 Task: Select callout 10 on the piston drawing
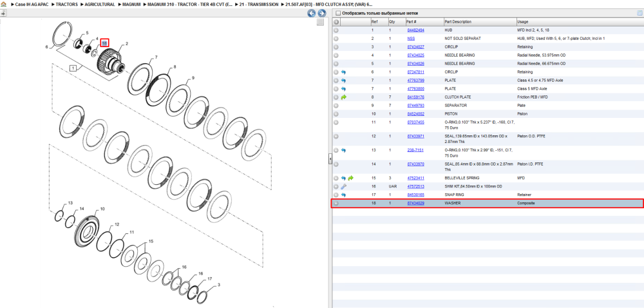pyautogui.click(x=102, y=209)
